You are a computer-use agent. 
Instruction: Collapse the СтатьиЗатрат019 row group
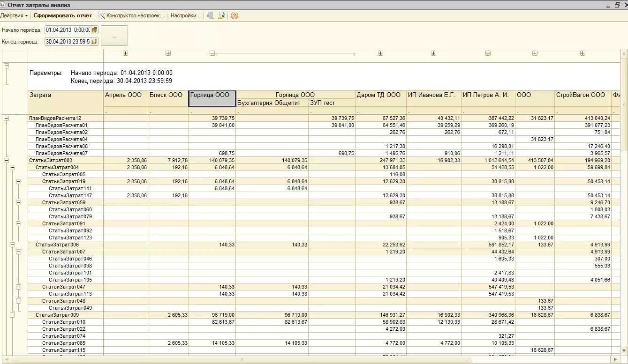(19, 181)
